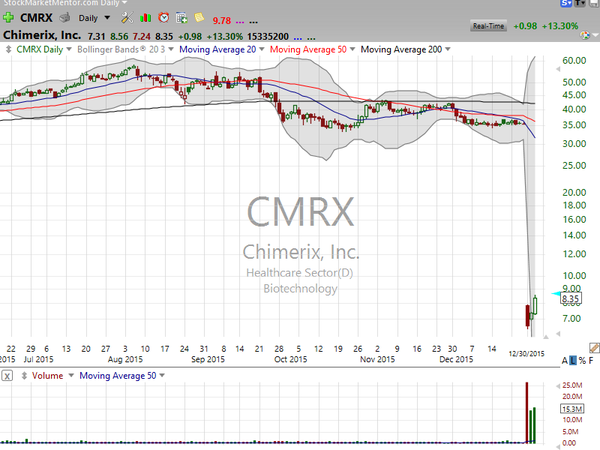Image resolution: width=600 pixels, height=450 pixels.
Task: Open the print icon next to CMRX
Action: point(65,18)
